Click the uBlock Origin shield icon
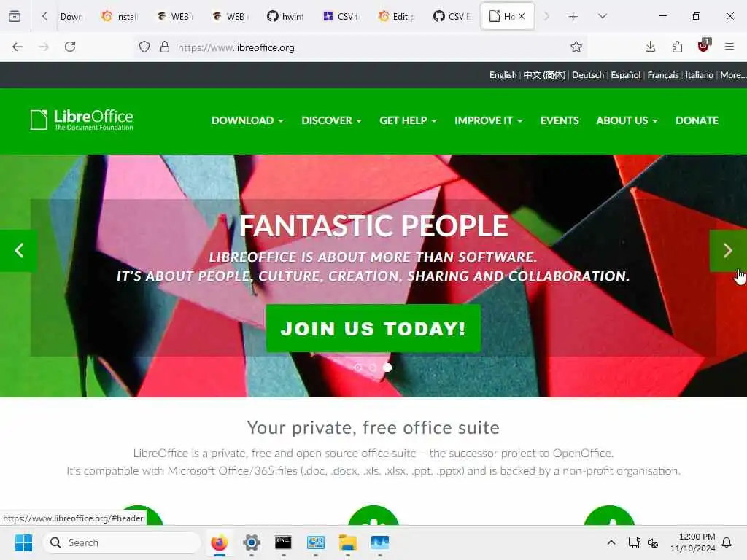Screen dimensions: 747x560 (x=703, y=46)
